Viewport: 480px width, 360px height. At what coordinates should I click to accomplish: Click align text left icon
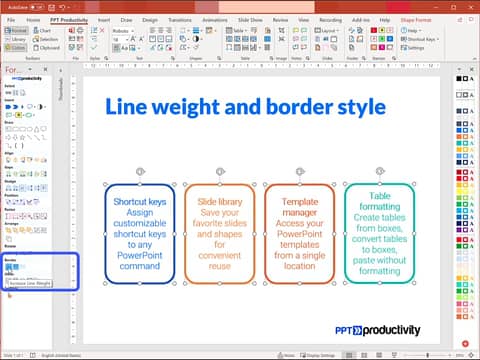click(x=152, y=30)
